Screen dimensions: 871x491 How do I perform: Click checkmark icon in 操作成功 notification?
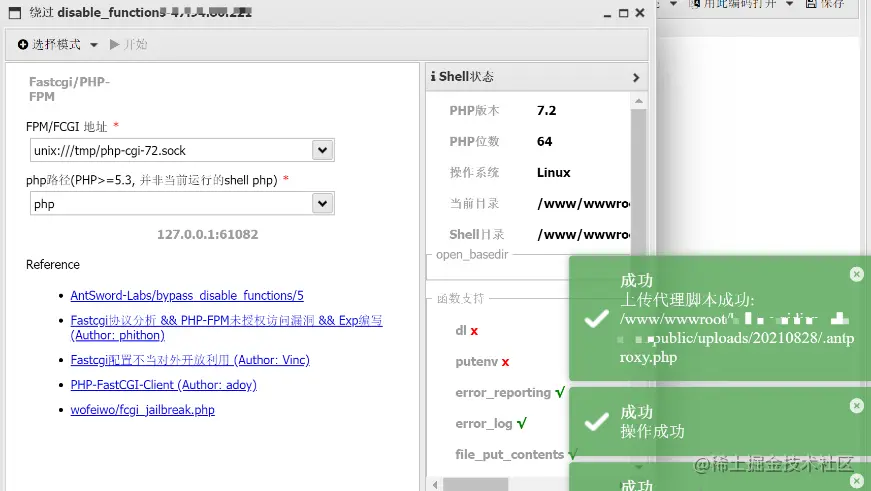point(597,422)
